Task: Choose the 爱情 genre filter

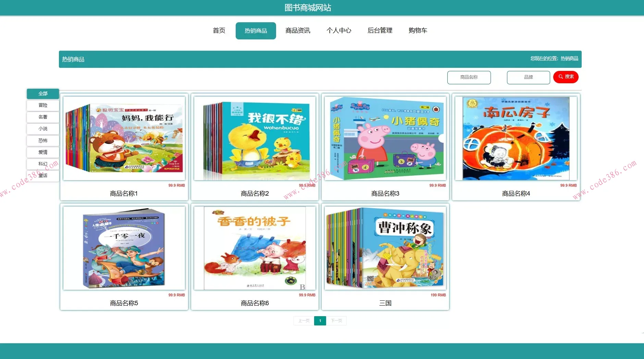Action: (x=42, y=152)
